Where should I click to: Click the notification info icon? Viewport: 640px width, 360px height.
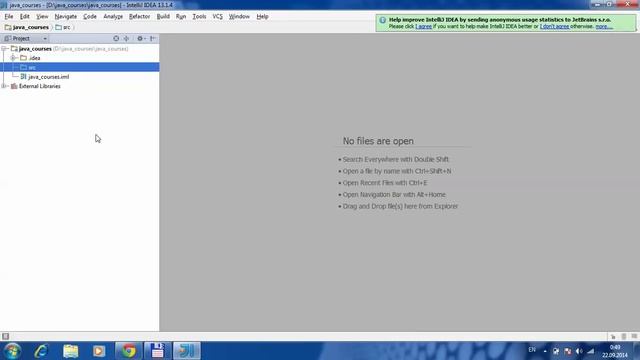coord(382,20)
